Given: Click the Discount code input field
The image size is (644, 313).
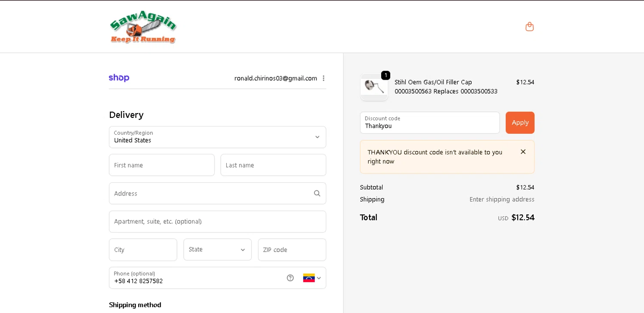Looking at the screenshot, I should [x=430, y=123].
